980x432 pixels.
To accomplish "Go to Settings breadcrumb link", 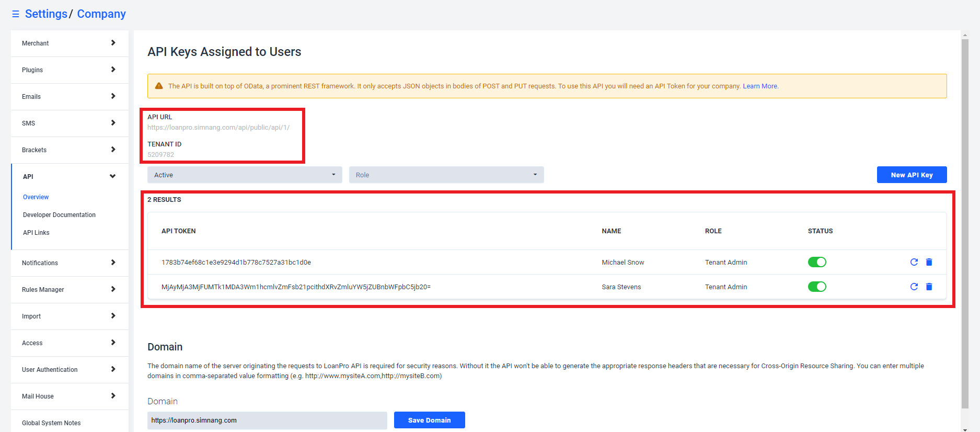I will click(46, 14).
